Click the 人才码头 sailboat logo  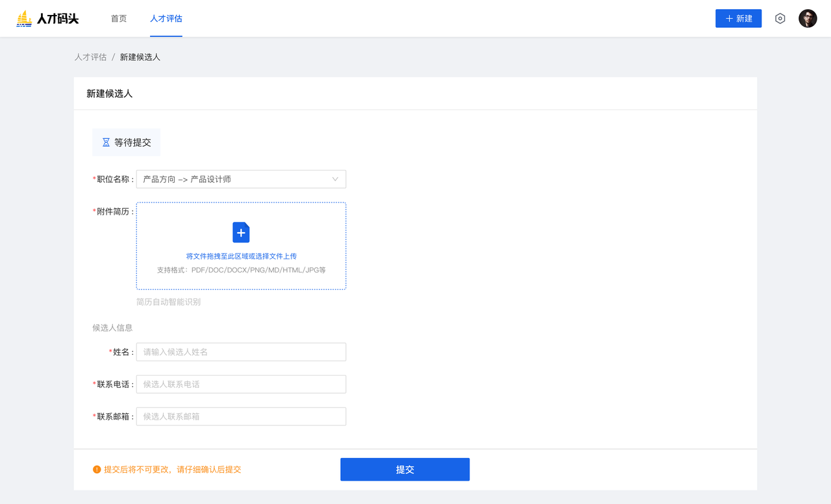tap(24, 19)
